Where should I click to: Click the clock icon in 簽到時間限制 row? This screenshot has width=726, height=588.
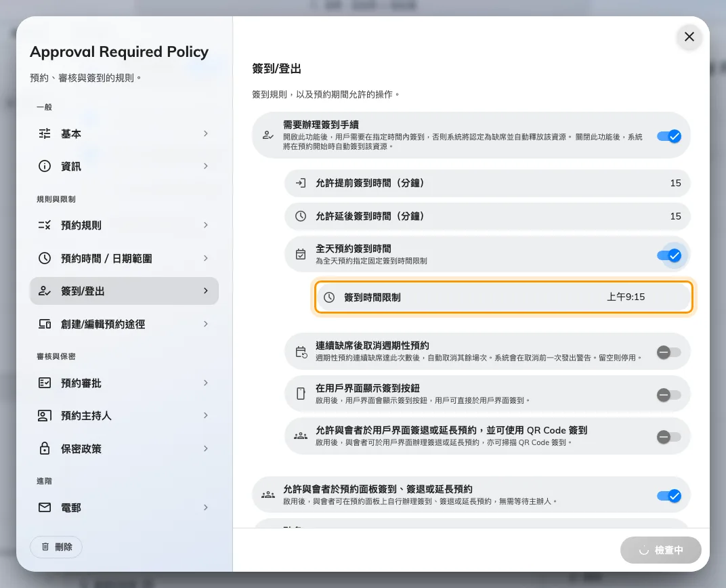[x=328, y=297]
